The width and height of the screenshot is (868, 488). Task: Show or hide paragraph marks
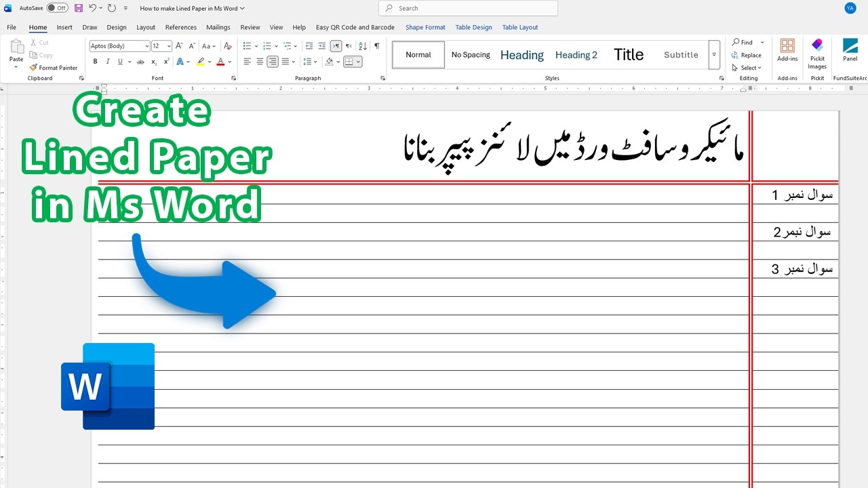(377, 46)
